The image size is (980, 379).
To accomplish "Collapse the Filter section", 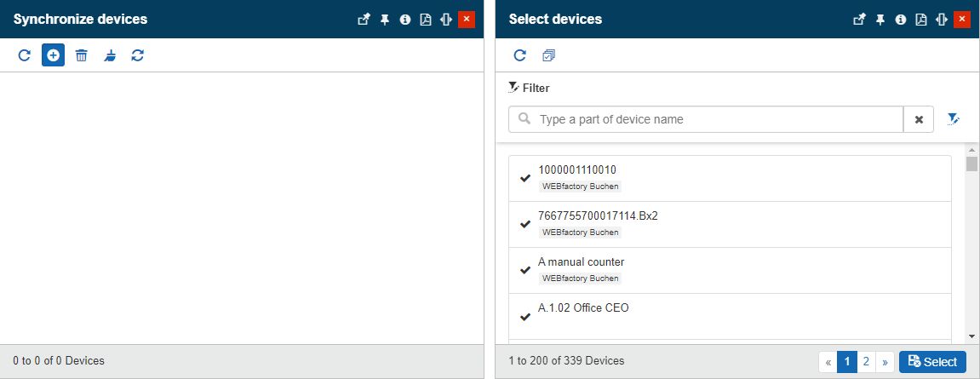I will [529, 88].
